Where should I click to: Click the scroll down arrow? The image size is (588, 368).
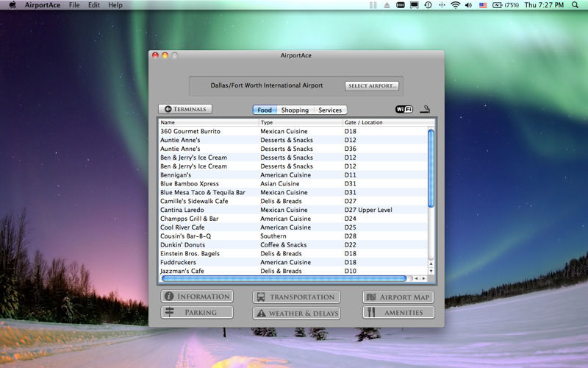coord(431,271)
